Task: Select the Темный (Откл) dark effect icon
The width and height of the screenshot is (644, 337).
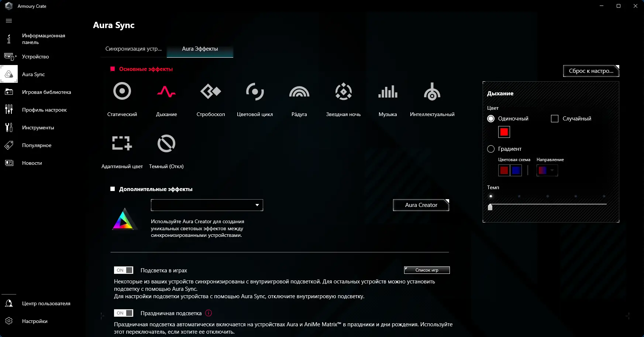Action: [166, 143]
